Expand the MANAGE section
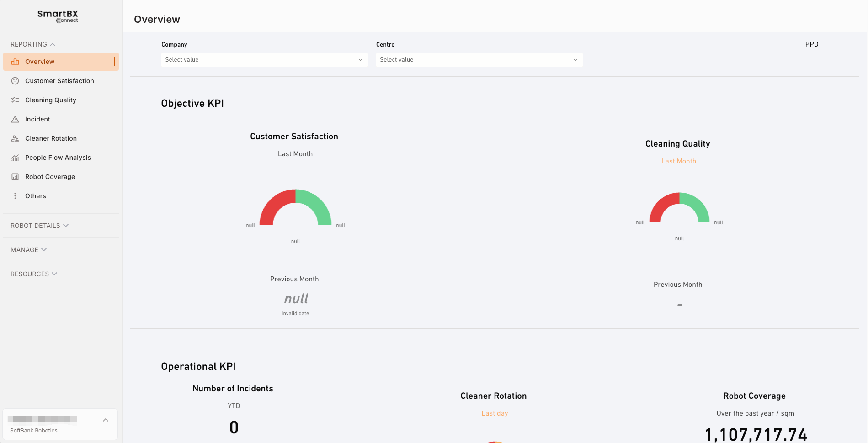 28,250
